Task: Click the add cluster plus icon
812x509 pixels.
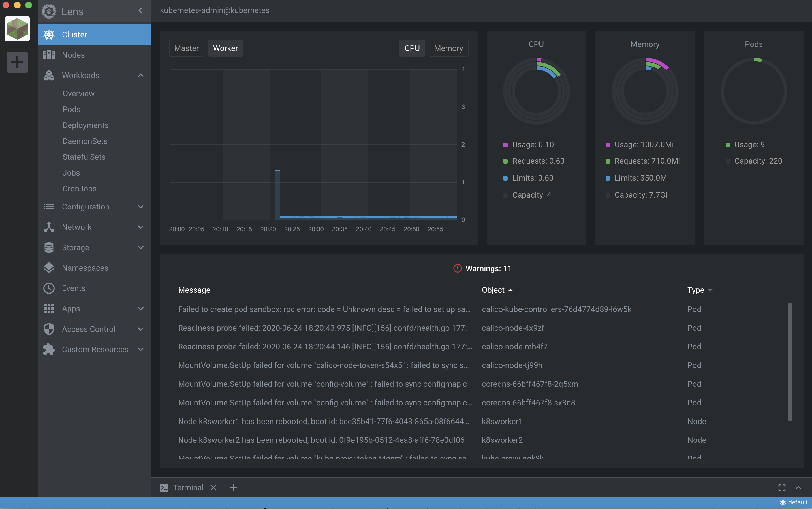Action: 17,62
